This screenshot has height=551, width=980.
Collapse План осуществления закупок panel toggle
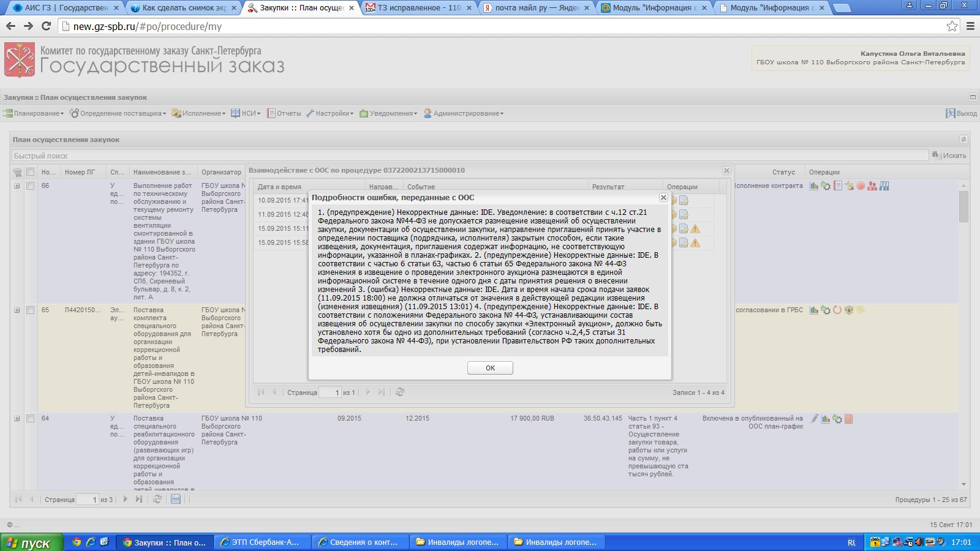(x=963, y=140)
